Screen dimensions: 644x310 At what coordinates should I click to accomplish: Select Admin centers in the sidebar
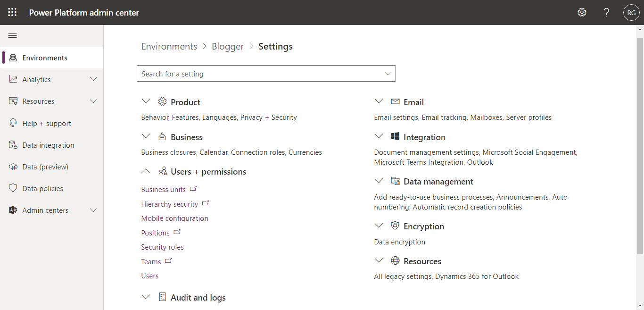(x=52, y=210)
